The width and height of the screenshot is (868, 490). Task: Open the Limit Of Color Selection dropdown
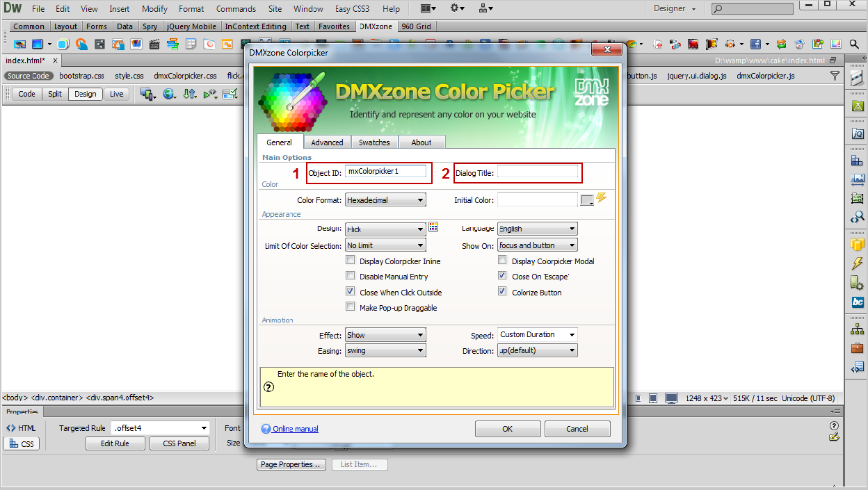coord(385,245)
